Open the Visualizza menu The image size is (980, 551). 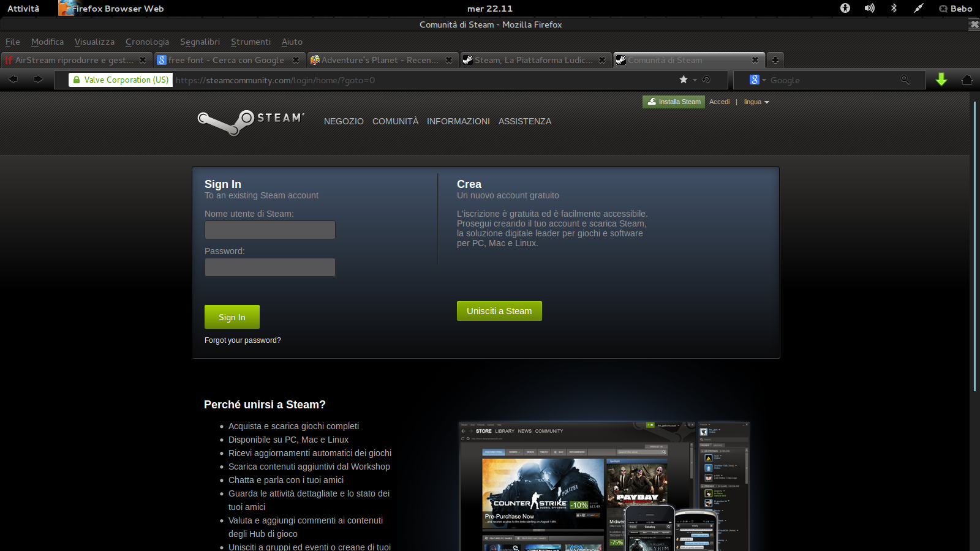pyautogui.click(x=94, y=42)
